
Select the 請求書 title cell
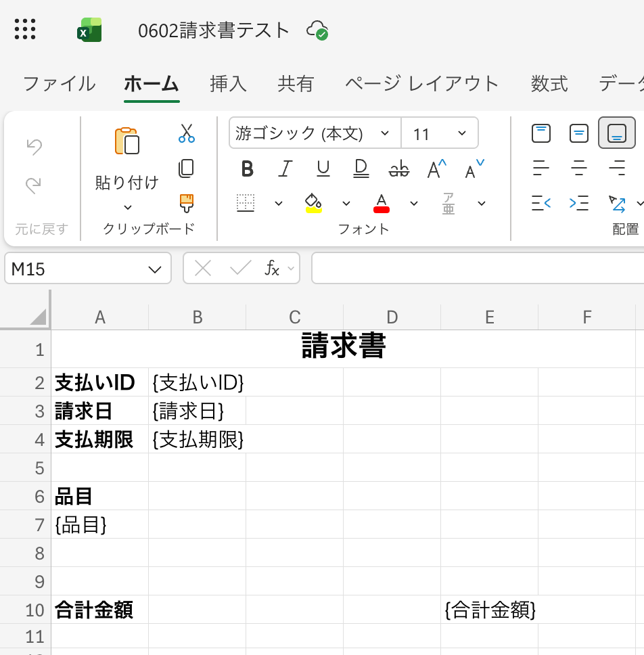[343, 348]
